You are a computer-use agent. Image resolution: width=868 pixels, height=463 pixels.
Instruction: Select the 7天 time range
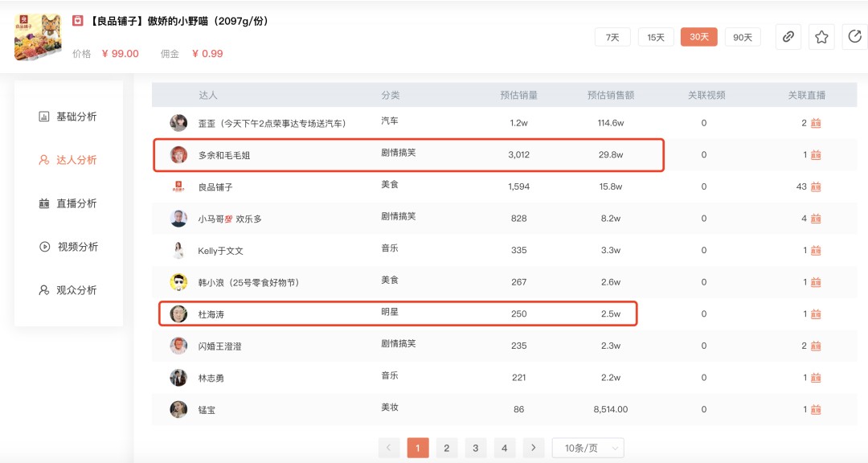[612, 37]
